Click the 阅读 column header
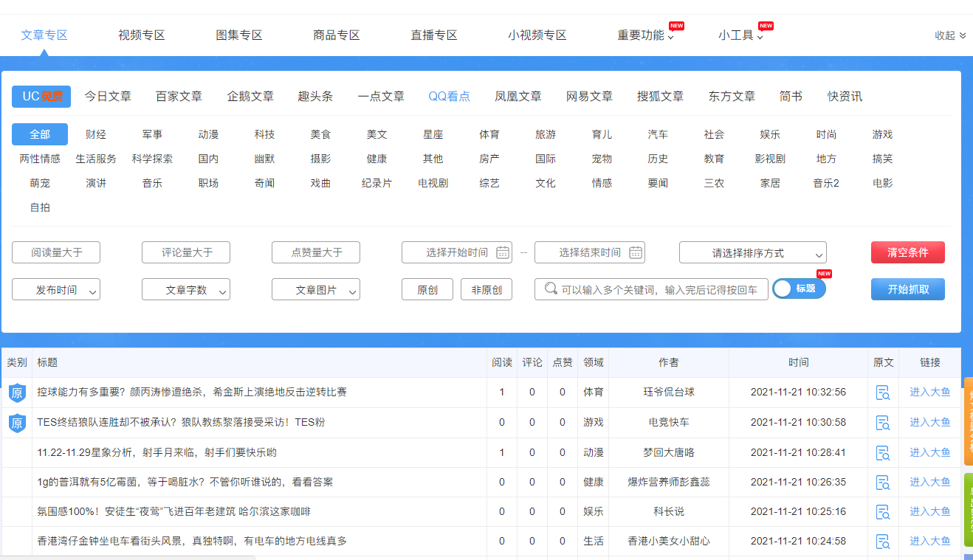 point(502,362)
